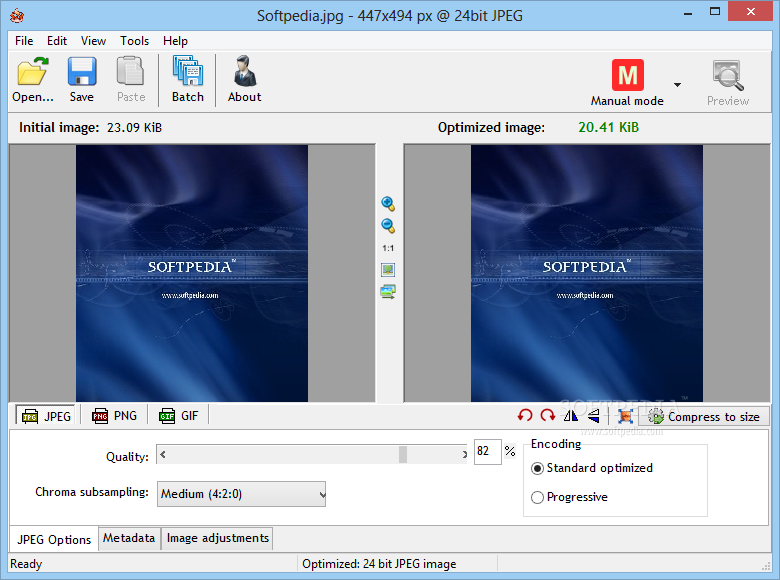Click Compress to size button

tap(704, 416)
